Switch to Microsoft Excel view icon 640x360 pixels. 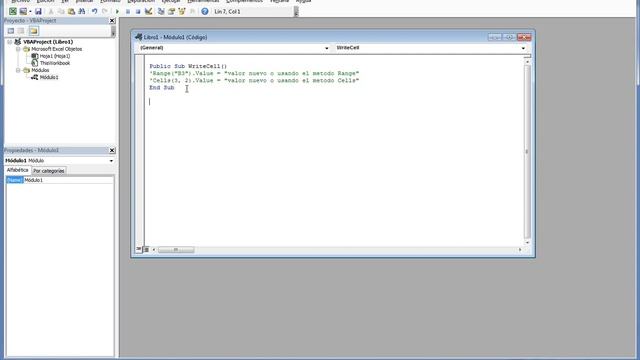click(x=13, y=11)
